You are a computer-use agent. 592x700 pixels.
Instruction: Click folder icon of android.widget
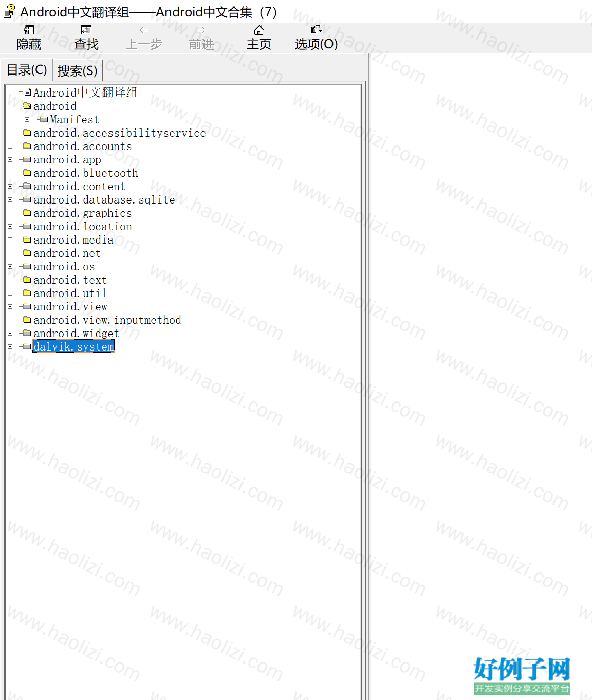point(27,333)
